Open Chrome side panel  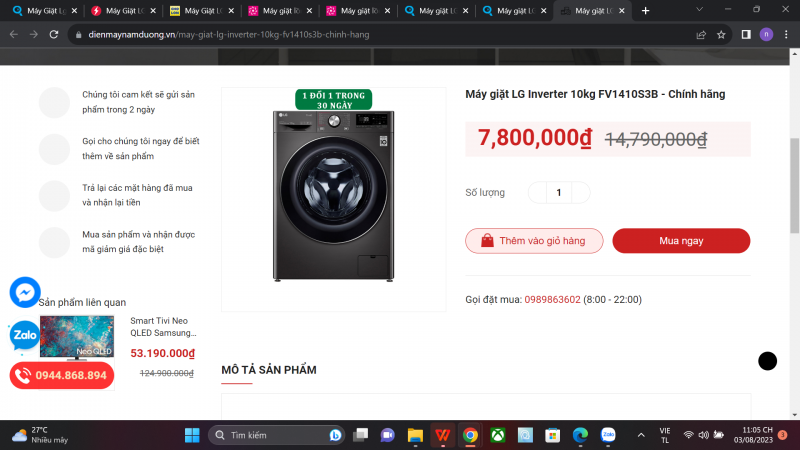tap(746, 34)
